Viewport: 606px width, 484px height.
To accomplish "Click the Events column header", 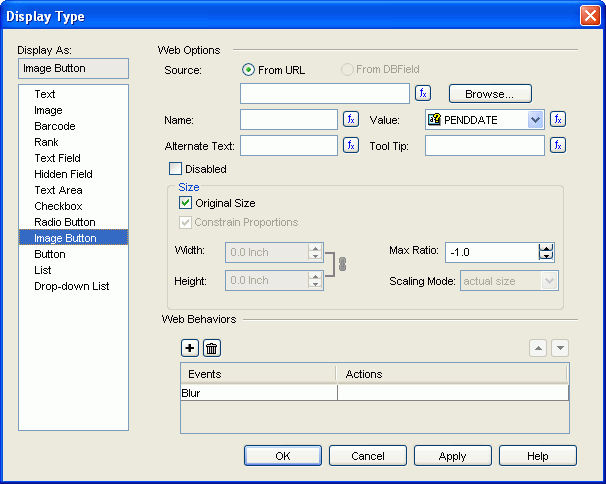I will coord(258,374).
